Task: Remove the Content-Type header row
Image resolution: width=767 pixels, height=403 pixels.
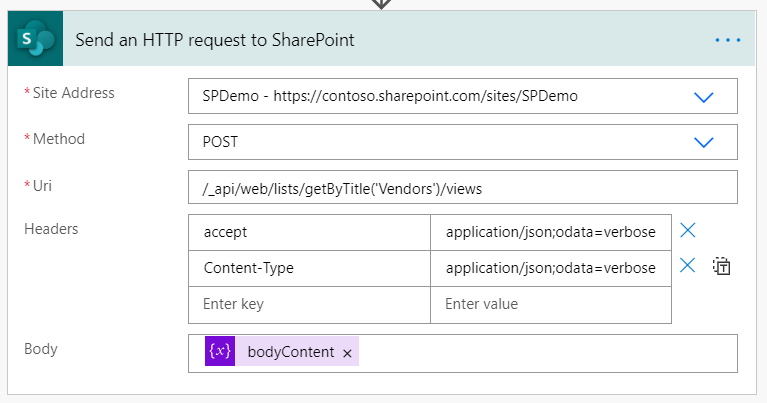Action: tap(688, 266)
